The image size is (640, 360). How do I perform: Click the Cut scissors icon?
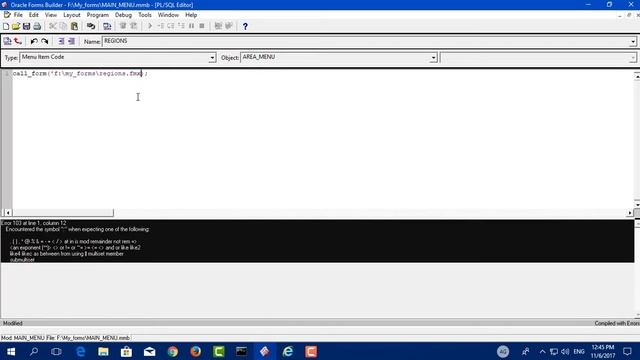(x=53, y=26)
